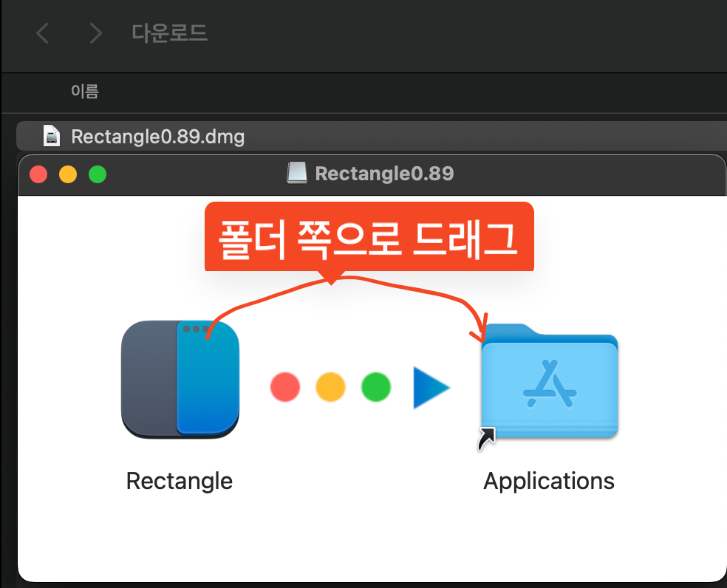Go back in the Finder window
727x588 pixels.
tap(43, 33)
